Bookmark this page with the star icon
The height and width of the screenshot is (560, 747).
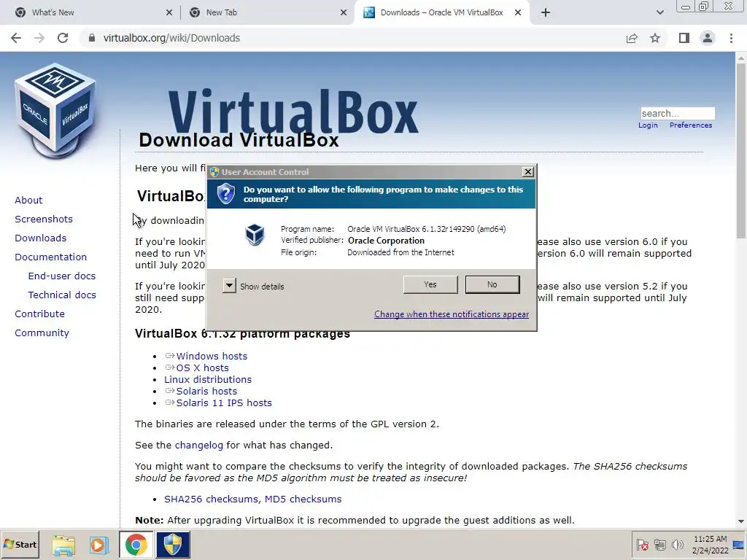655,38
